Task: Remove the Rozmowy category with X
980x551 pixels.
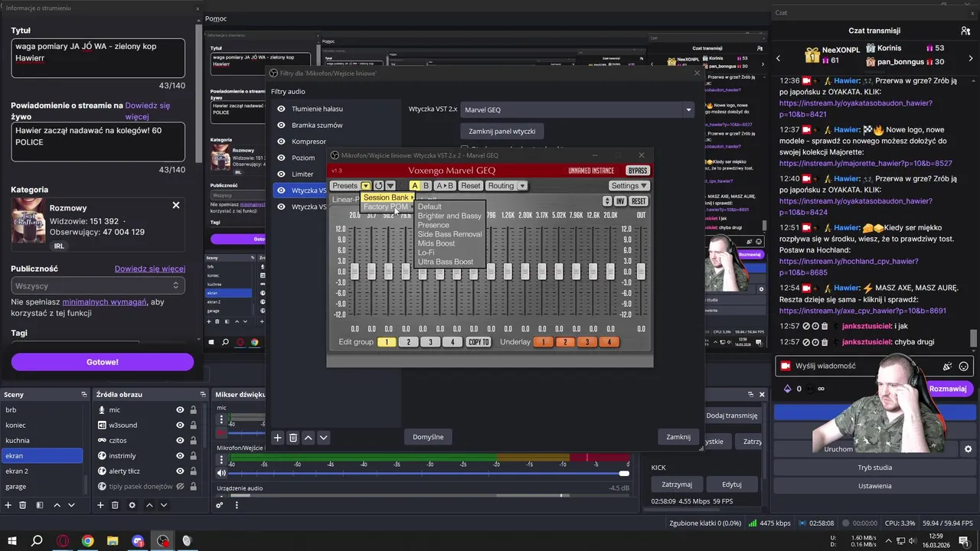Action: point(176,205)
